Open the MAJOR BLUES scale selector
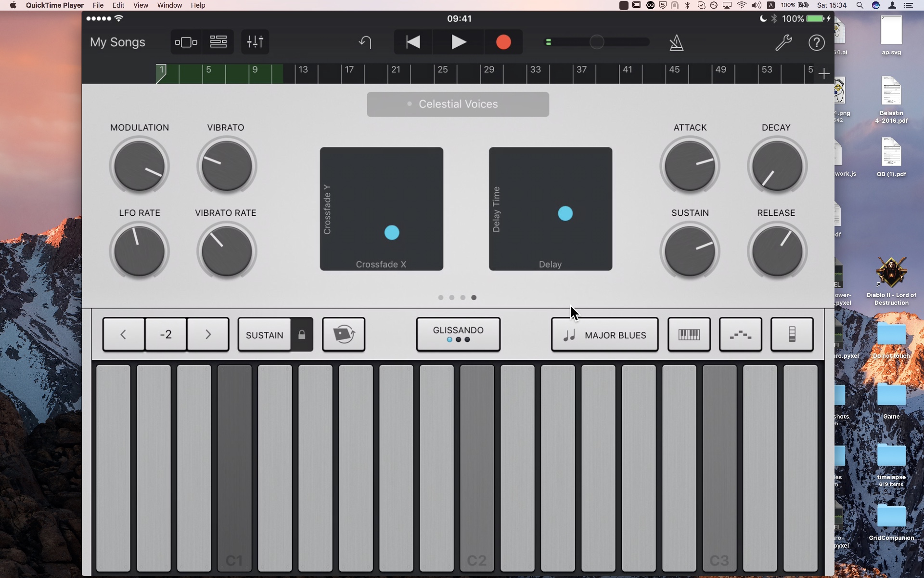This screenshot has width=924, height=578. [605, 334]
